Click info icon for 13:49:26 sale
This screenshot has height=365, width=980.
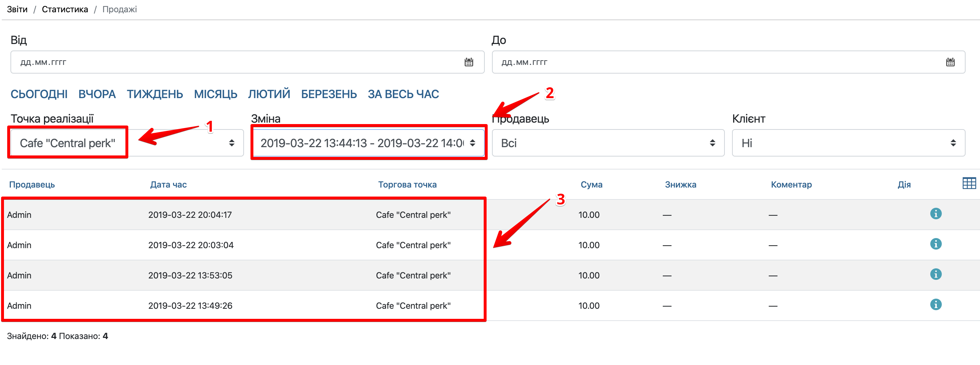[x=936, y=304]
